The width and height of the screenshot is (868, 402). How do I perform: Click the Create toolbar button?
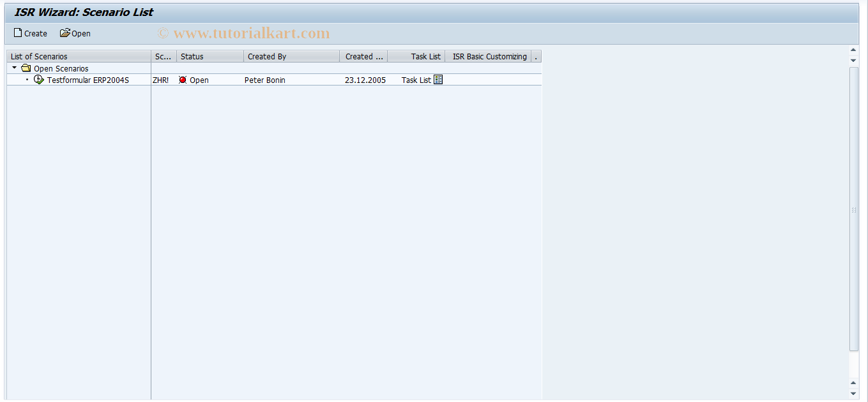(31, 33)
